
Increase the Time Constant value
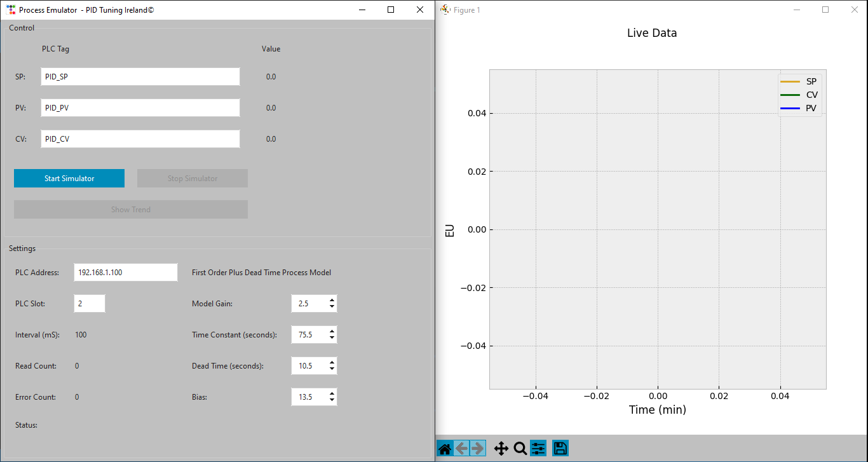[x=332, y=331]
